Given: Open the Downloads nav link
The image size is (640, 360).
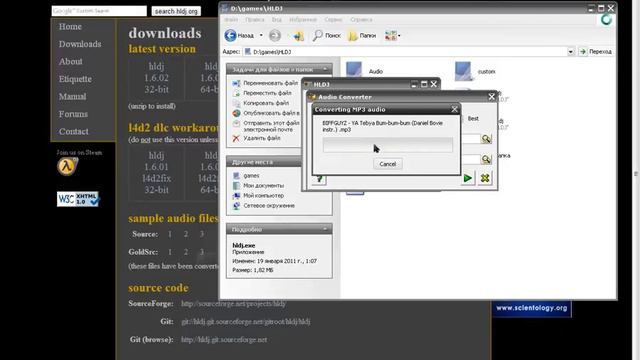Looking at the screenshot, I should click(x=80, y=44).
